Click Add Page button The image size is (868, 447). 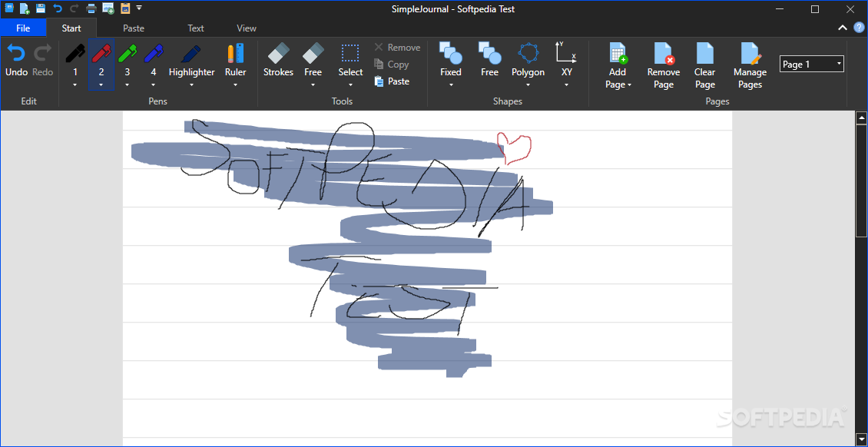618,65
